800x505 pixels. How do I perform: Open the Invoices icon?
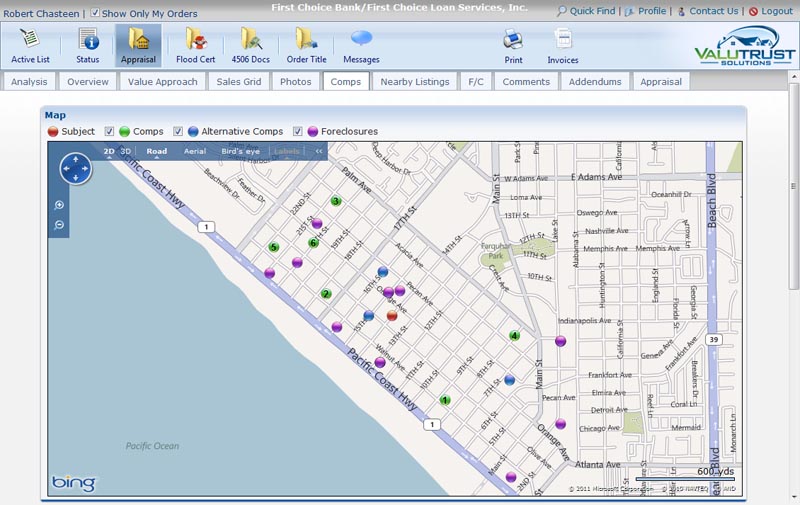point(563,41)
